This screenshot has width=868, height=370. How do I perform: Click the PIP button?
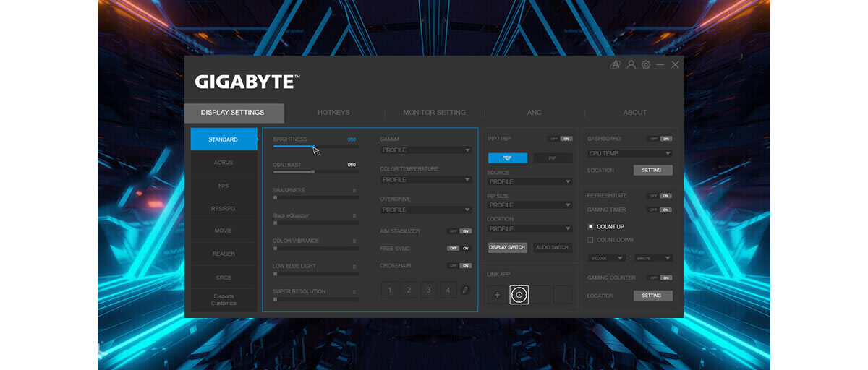[x=553, y=158]
